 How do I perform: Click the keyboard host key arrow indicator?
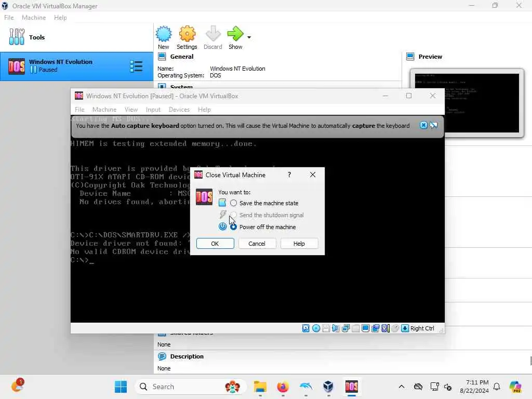coord(405,328)
